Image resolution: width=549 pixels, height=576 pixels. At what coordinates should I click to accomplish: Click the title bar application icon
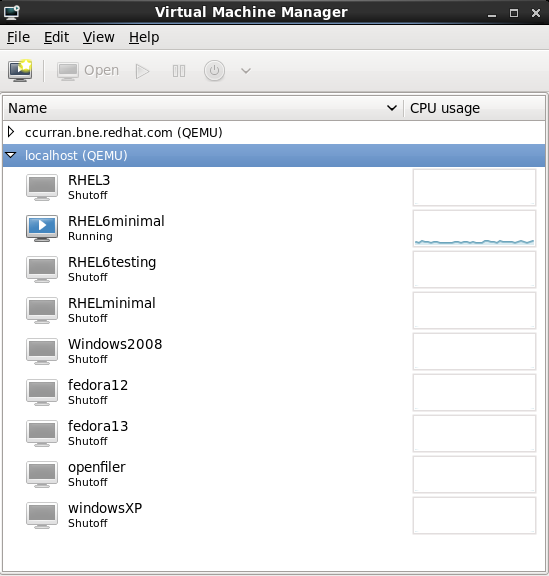(12, 12)
